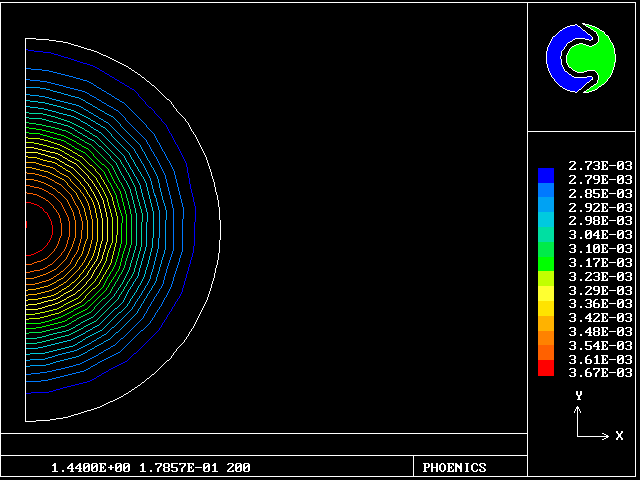Pick the dark blue swatch for 2.73E-03
The image size is (640, 480).
click(x=545, y=172)
